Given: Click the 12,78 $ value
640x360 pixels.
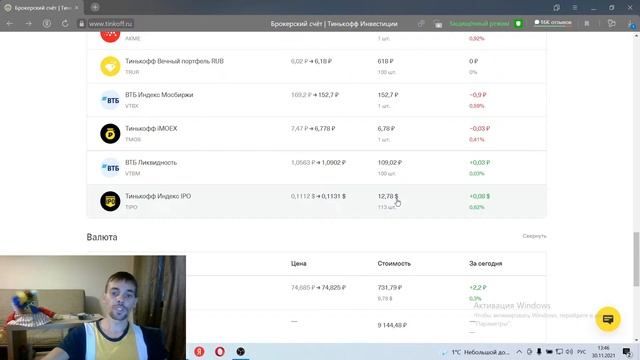Looking at the screenshot, I should [387, 196].
